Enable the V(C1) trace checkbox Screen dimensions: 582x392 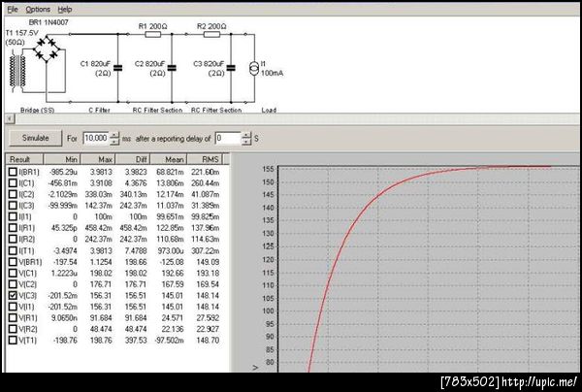tap(13, 273)
